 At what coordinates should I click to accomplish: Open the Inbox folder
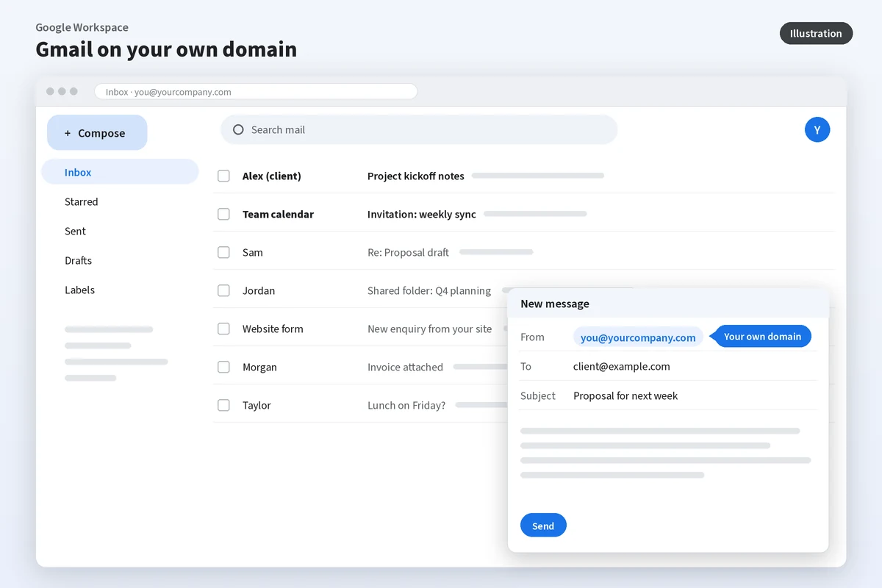point(120,172)
